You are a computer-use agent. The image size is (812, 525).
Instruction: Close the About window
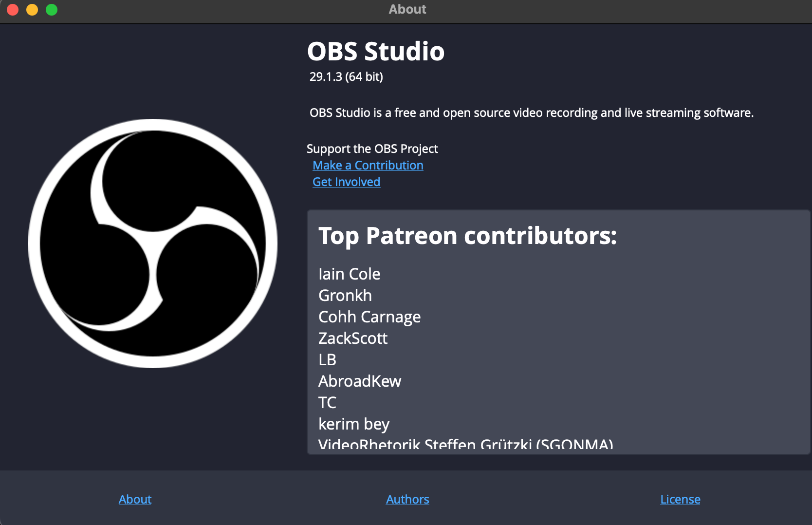(x=12, y=9)
